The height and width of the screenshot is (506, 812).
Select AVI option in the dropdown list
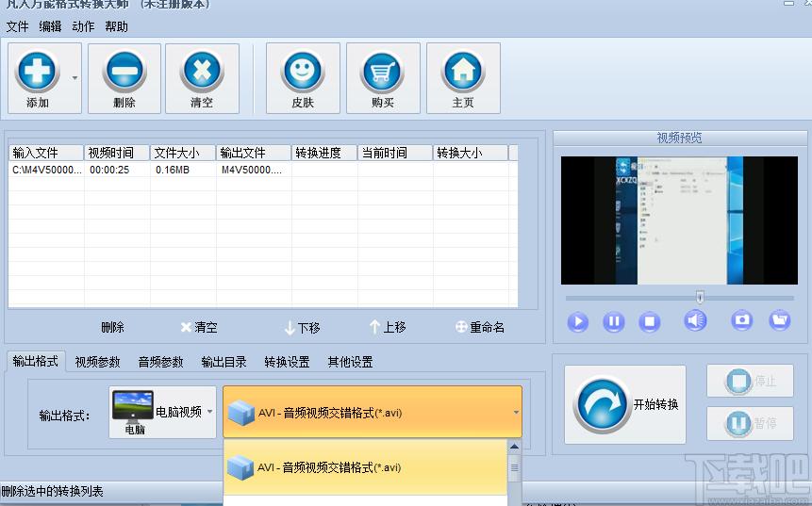pyautogui.click(x=365, y=467)
